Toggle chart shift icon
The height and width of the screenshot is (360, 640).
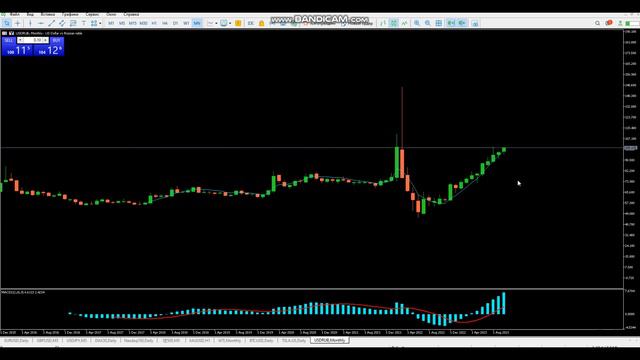(462, 23)
